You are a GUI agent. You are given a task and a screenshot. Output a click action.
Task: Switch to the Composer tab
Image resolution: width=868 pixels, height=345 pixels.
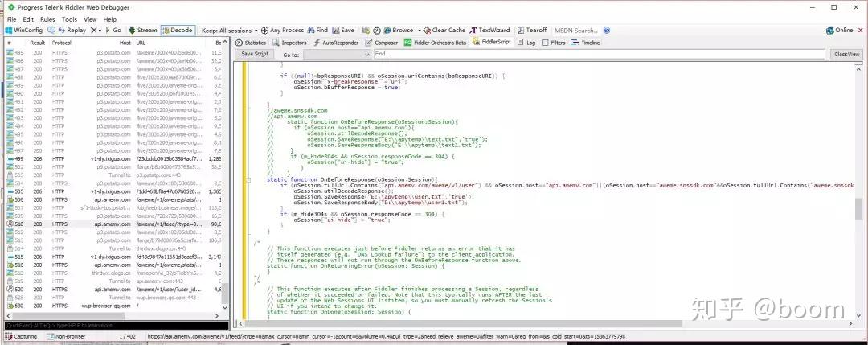pyautogui.click(x=382, y=43)
